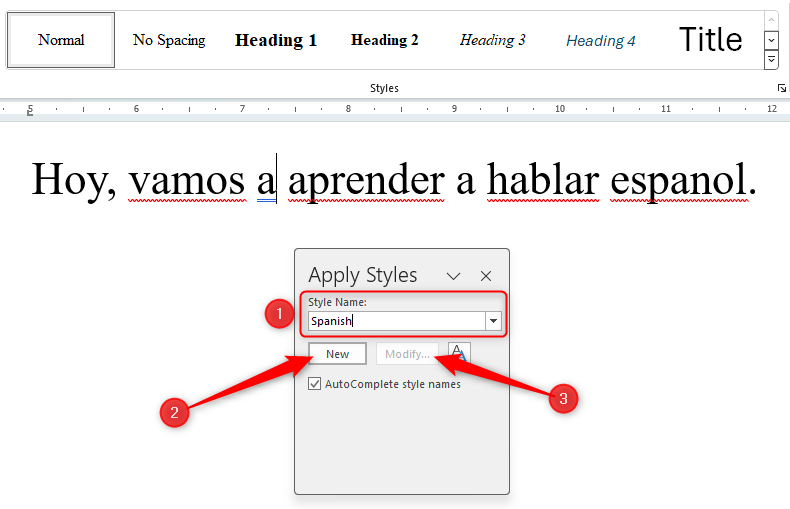790x509 pixels.
Task: Open the Styles Pane launcher icon
Action: 781,88
